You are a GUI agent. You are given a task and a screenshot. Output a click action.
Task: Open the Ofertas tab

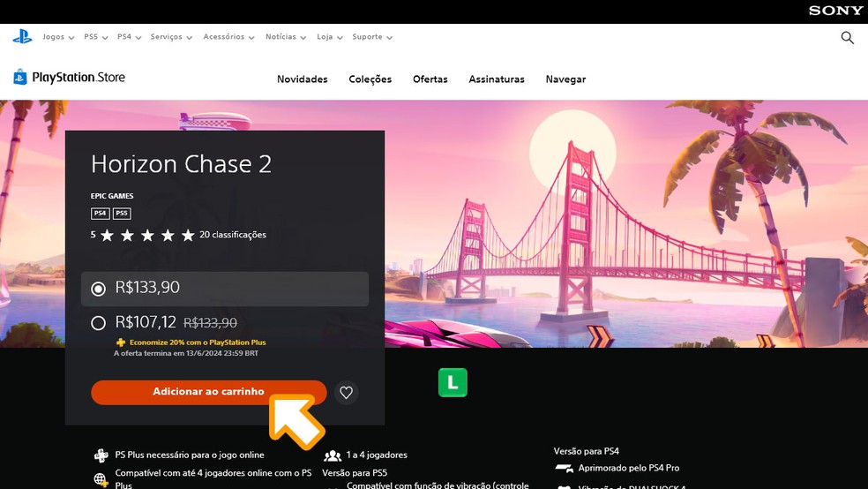click(x=430, y=79)
